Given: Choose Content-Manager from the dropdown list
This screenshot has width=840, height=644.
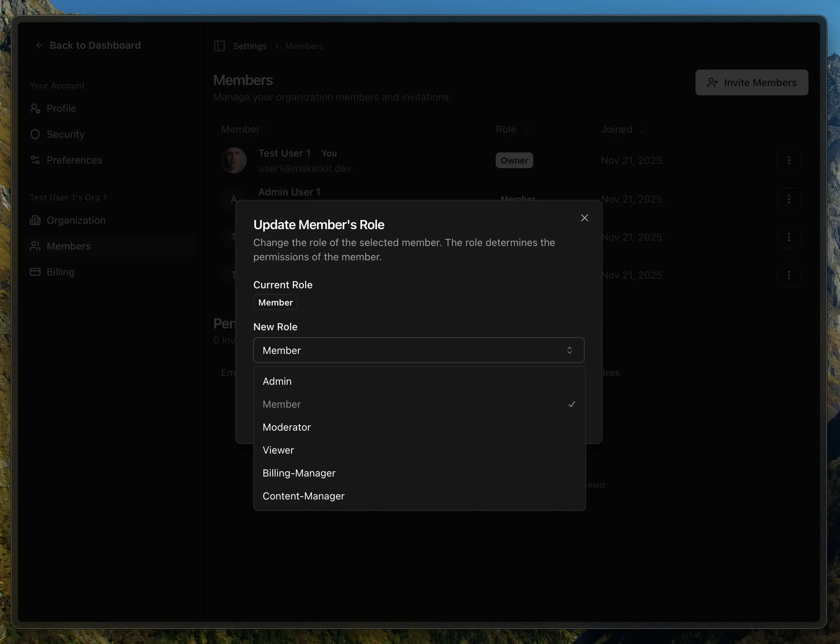Looking at the screenshot, I should coord(303,496).
